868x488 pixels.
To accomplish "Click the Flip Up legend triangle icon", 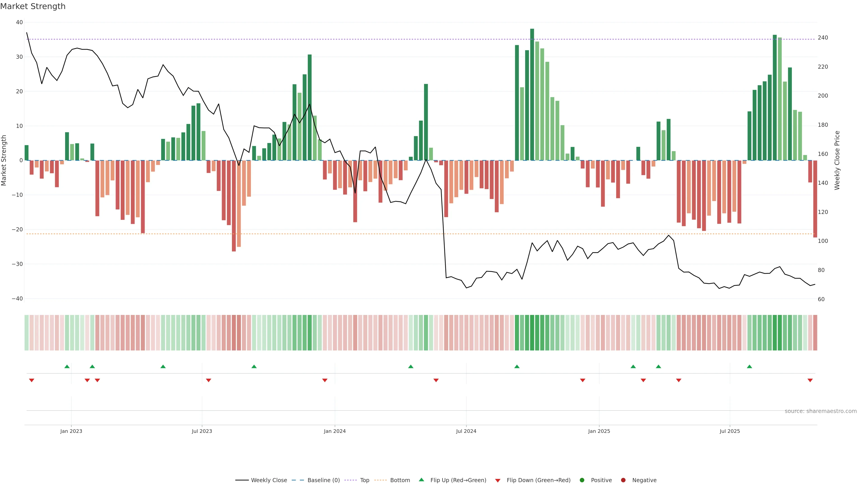I will point(421,480).
